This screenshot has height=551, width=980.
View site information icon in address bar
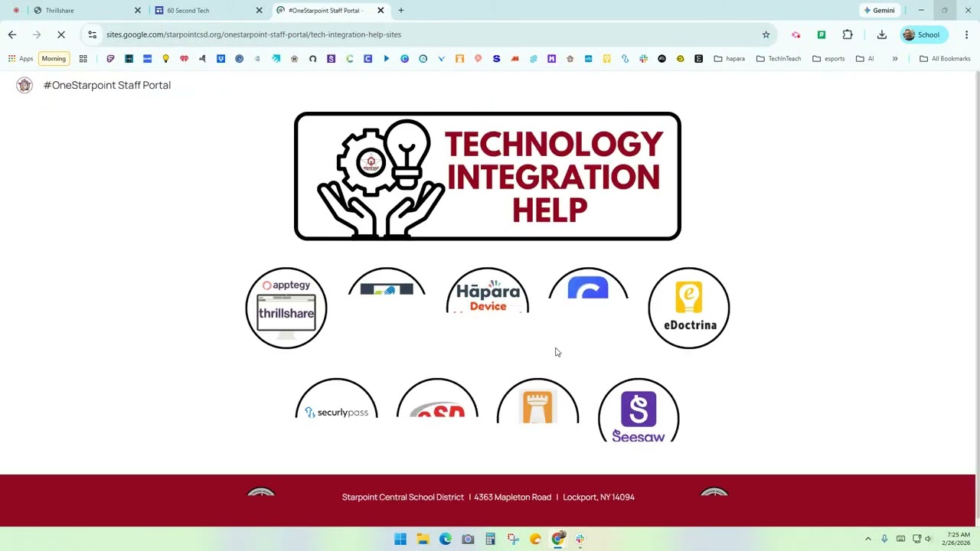point(92,34)
